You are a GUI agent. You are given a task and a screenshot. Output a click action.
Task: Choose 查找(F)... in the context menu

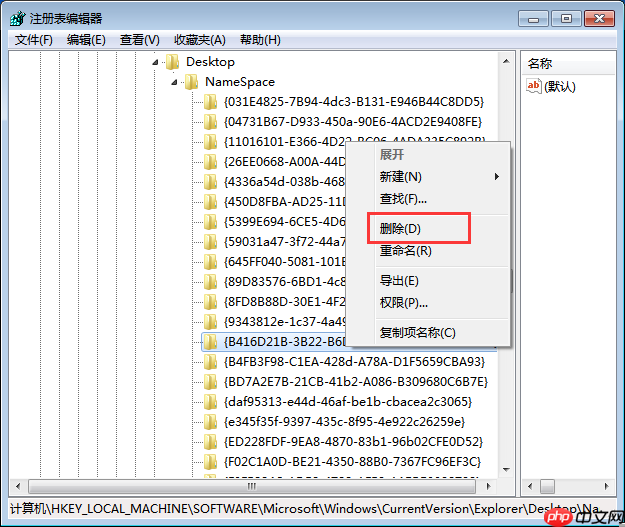[403, 199]
